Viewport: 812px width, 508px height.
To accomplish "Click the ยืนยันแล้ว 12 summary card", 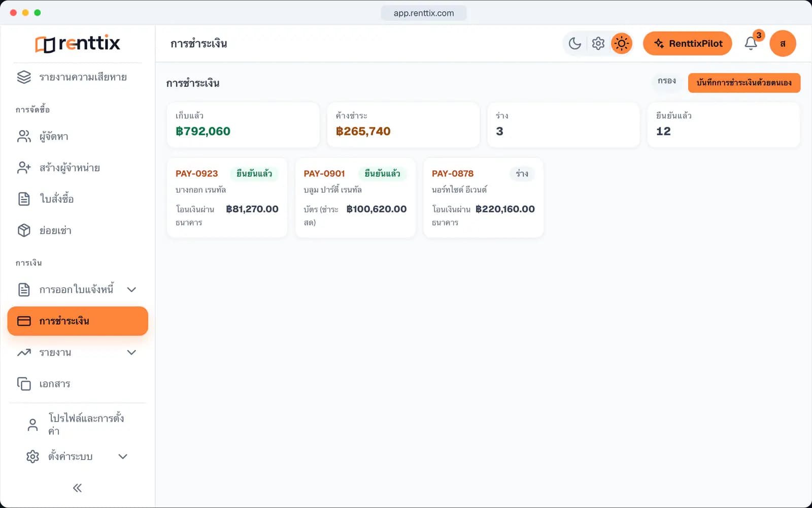I will 724,125.
